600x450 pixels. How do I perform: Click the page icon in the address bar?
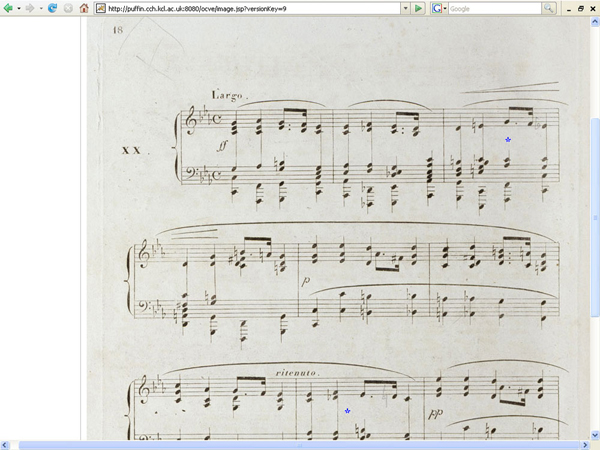(101, 8)
